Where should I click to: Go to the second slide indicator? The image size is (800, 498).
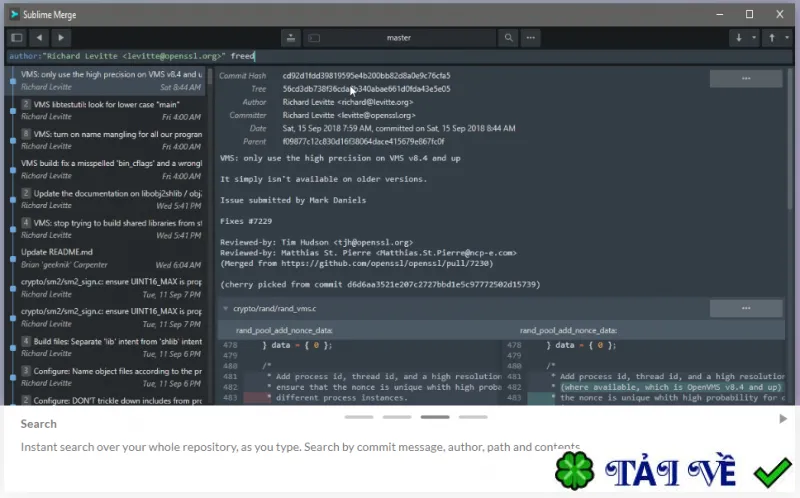click(x=397, y=417)
